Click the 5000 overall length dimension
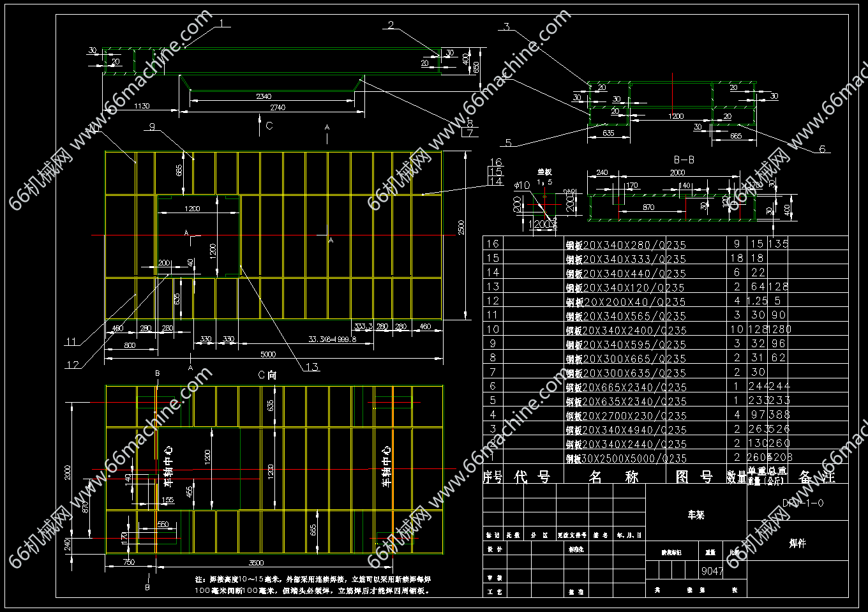Image resolution: width=868 pixels, height=612 pixels. [x=268, y=354]
